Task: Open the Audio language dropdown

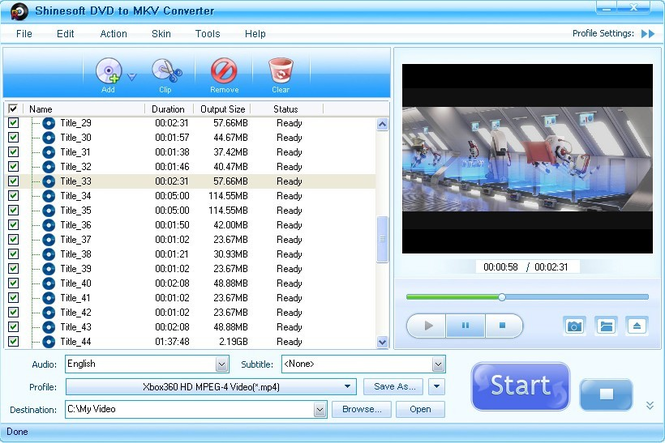Action: click(x=222, y=364)
